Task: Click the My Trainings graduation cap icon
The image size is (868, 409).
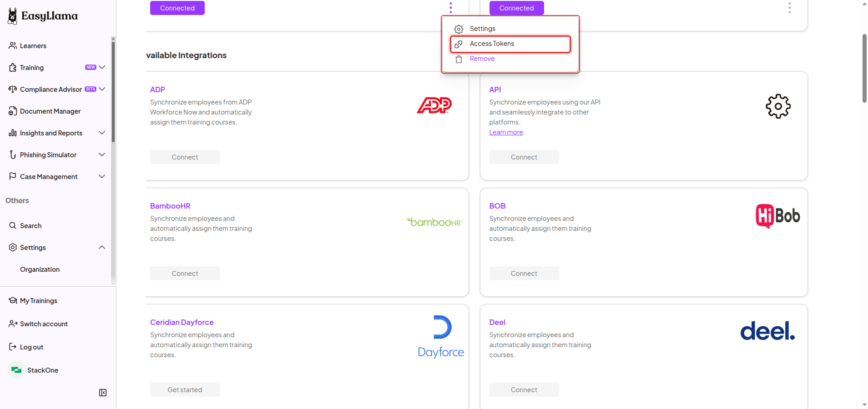Action: pos(13,300)
